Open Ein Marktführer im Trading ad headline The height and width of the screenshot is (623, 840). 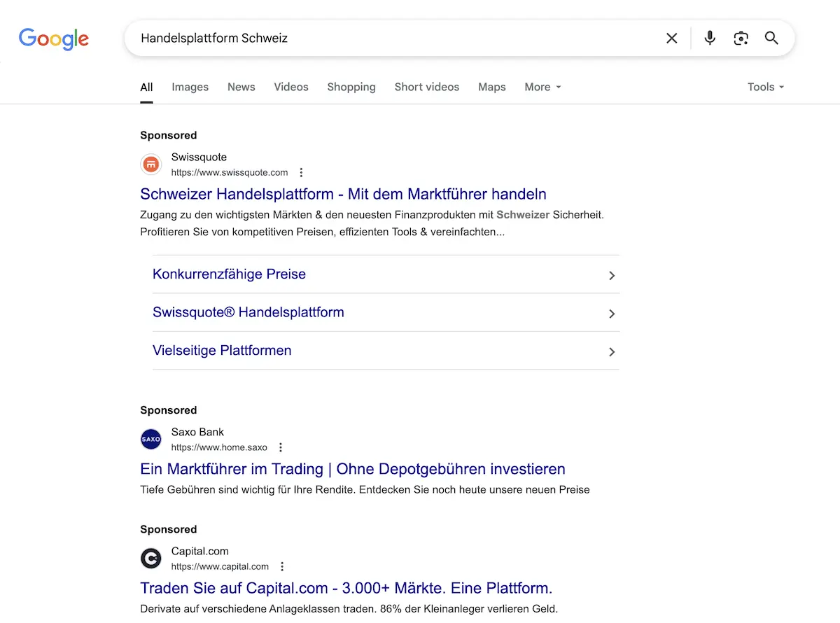pos(353,469)
